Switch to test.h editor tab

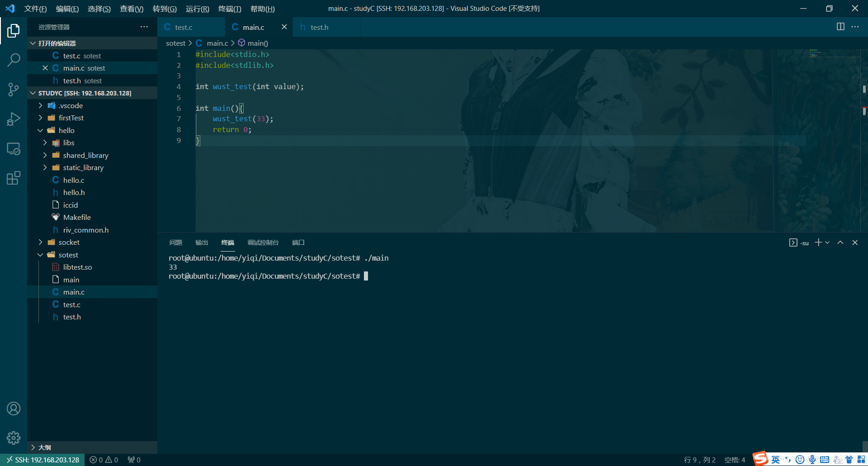coord(326,27)
